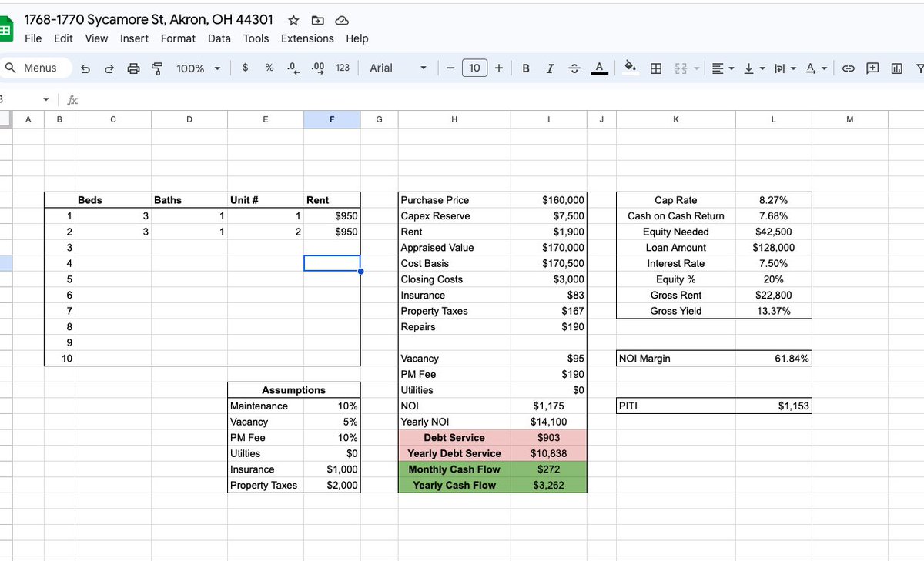The width and height of the screenshot is (924, 561).
Task: Toggle bold formatting
Action: [x=526, y=68]
